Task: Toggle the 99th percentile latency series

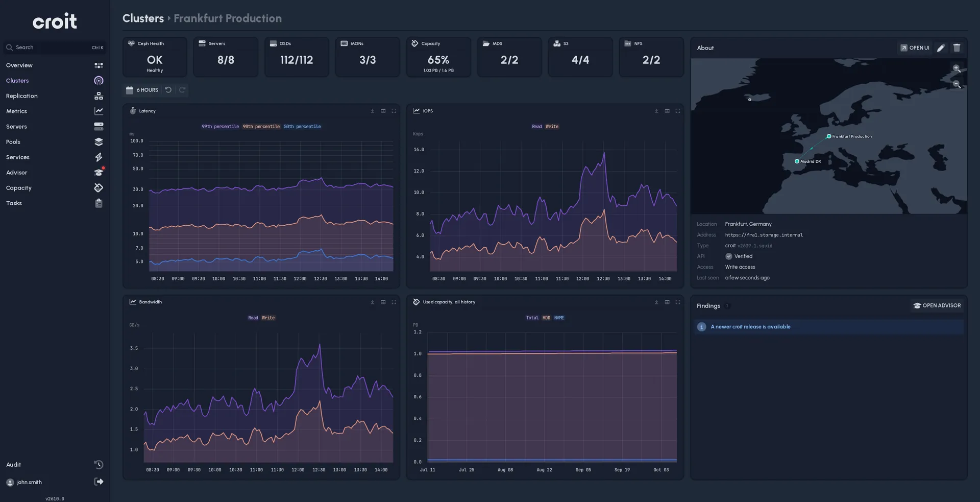Action: (x=220, y=127)
